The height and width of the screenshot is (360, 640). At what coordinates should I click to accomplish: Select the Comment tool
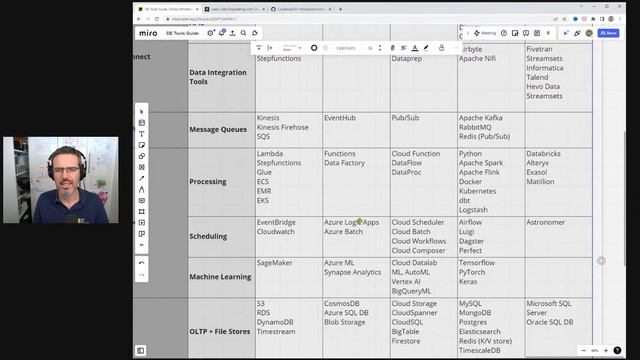click(x=142, y=200)
